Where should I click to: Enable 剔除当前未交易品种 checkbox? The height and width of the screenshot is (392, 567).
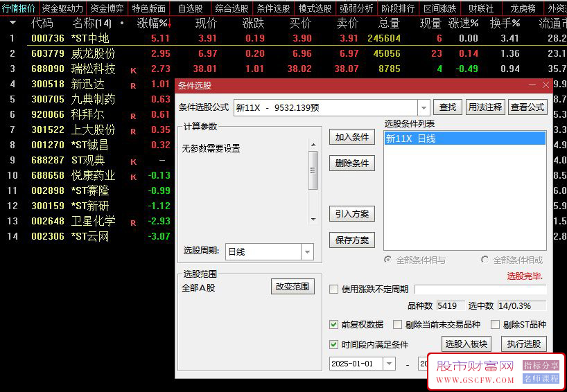click(x=397, y=324)
